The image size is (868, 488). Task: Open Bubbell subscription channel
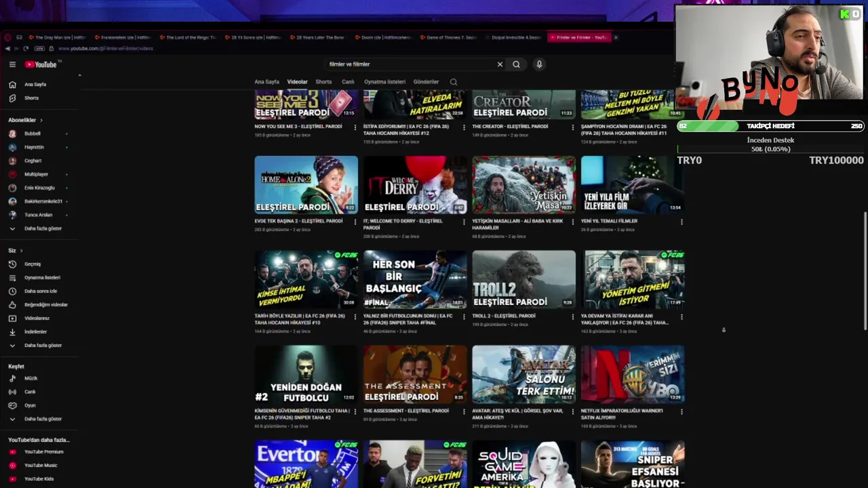click(33, 134)
